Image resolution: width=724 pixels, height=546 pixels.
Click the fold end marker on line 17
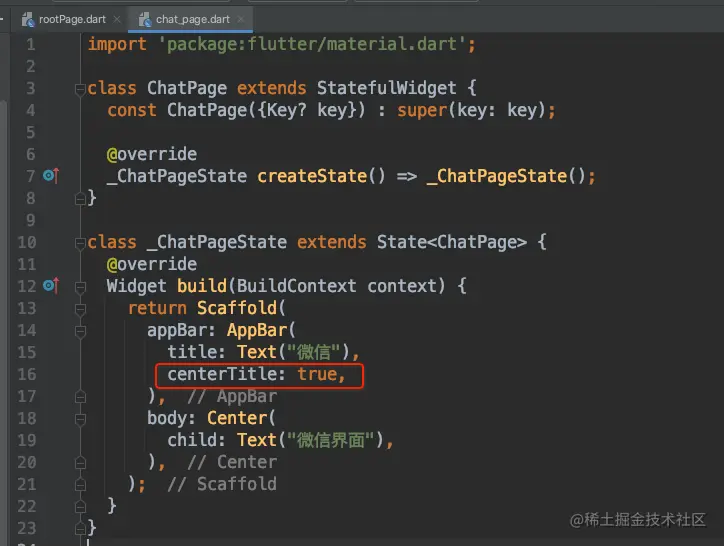(x=80, y=397)
